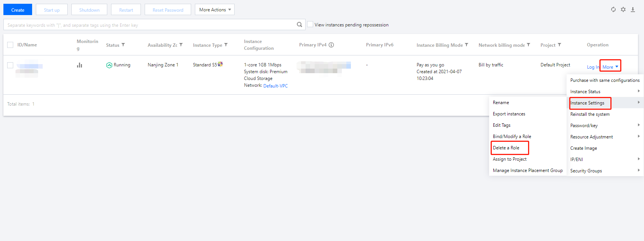Select Delete a Role from submenu
This screenshot has height=241, width=644.
tap(506, 148)
